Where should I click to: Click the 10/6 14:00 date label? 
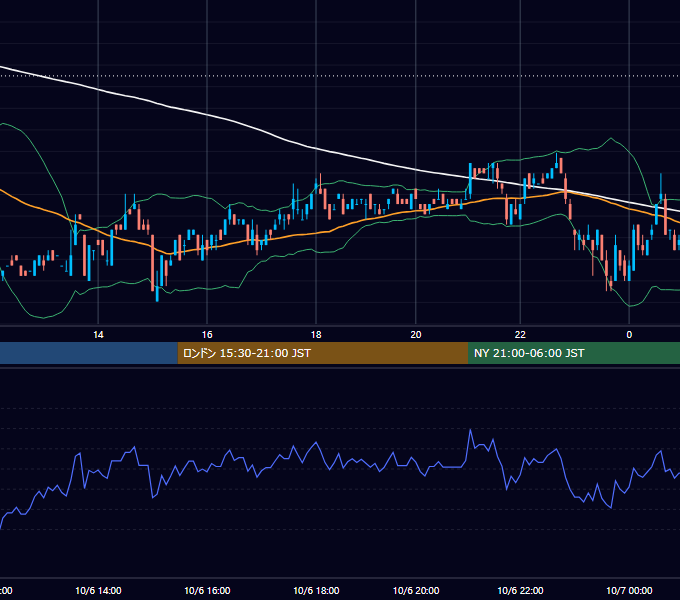tap(98, 590)
